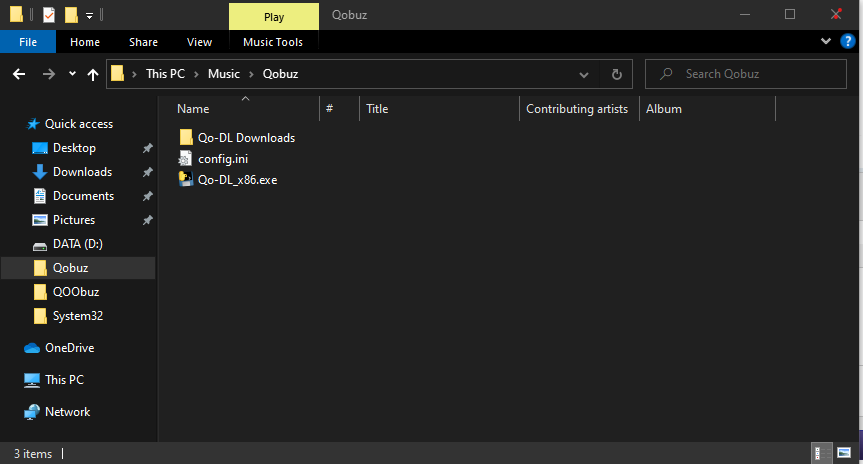Image resolution: width=863 pixels, height=464 pixels.
Task: Click the Network icon in sidebar
Action: [x=32, y=412]
